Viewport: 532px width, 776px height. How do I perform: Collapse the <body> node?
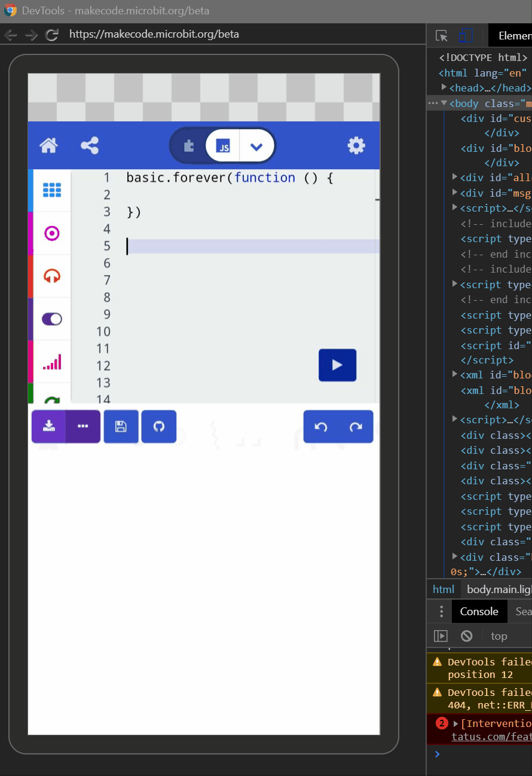tap(444, 103)
